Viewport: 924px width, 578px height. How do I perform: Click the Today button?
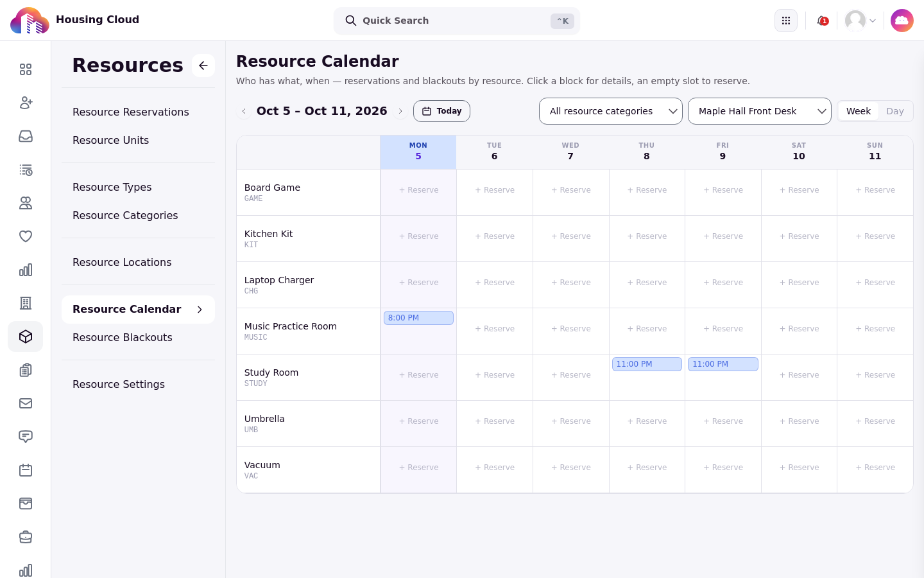click(x=441, y=111)
